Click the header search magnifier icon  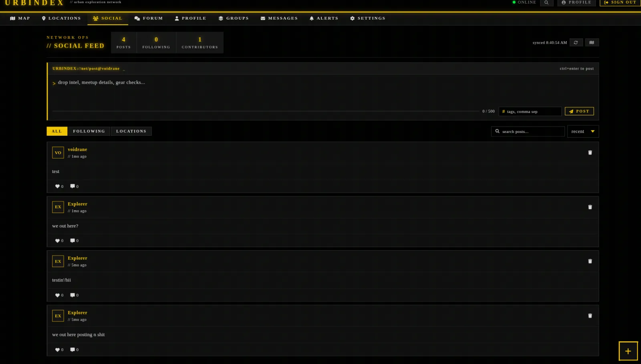click(x=546, y=2)
